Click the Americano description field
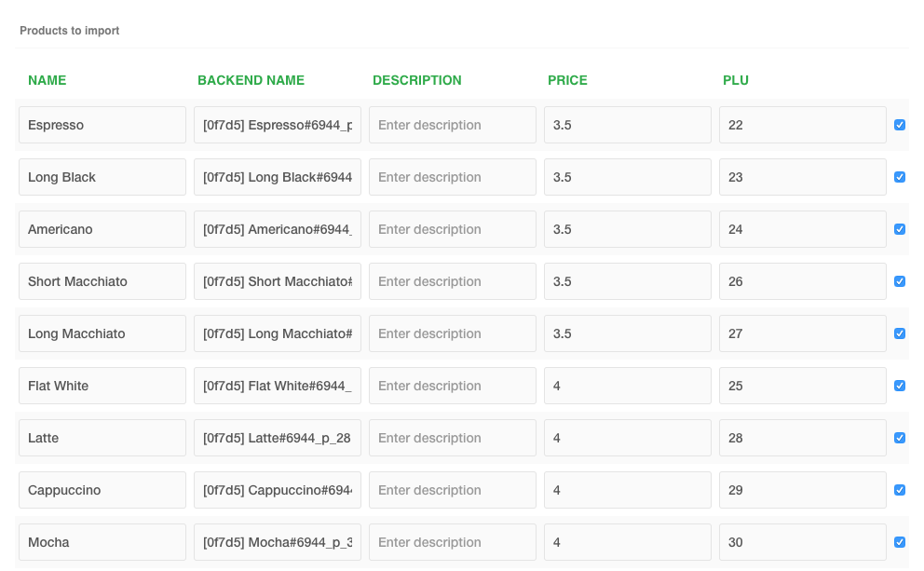 (x=452, y=229)
